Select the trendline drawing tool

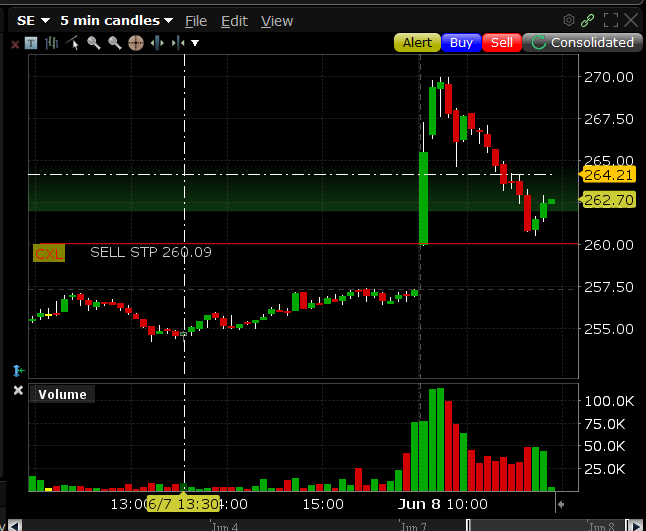click(x=73, y=43)
